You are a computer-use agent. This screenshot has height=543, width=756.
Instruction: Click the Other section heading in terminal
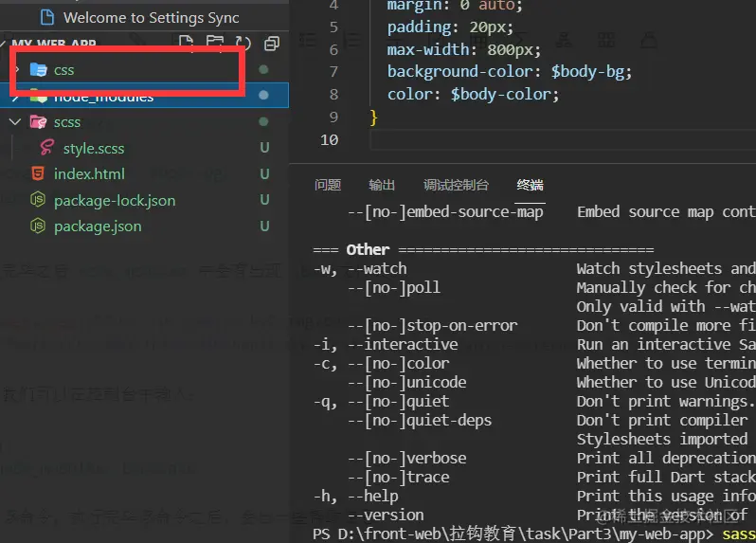click(x=368, y=249)
